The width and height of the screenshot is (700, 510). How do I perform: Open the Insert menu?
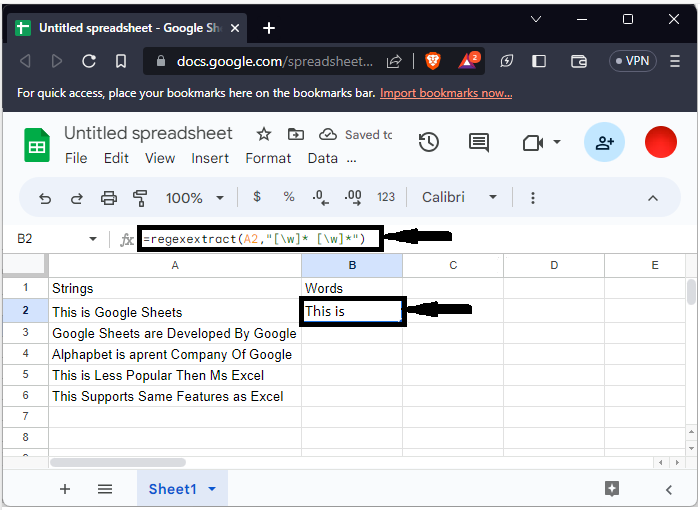click(210, 158)
